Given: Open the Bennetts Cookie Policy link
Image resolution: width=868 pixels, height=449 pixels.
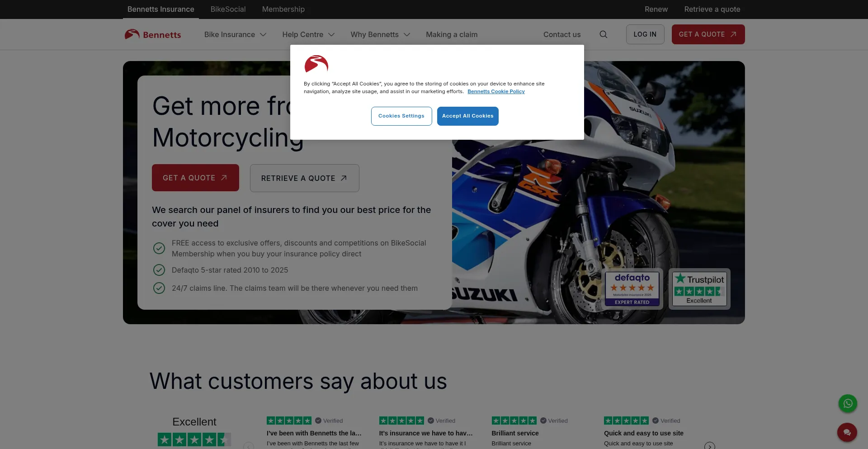Looking at the screenshot, I should pos(496,91).
